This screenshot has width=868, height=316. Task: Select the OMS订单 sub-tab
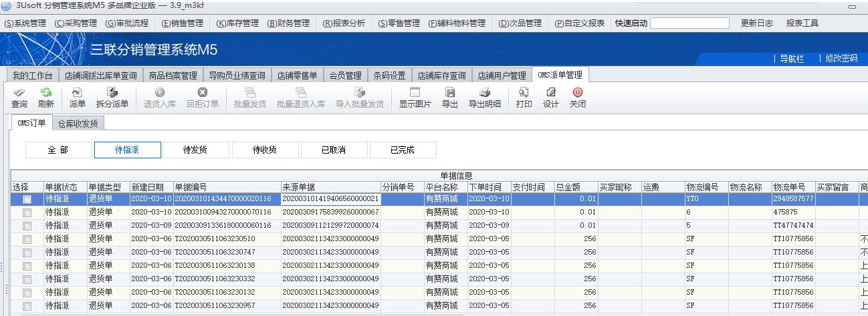pos(31,123)
